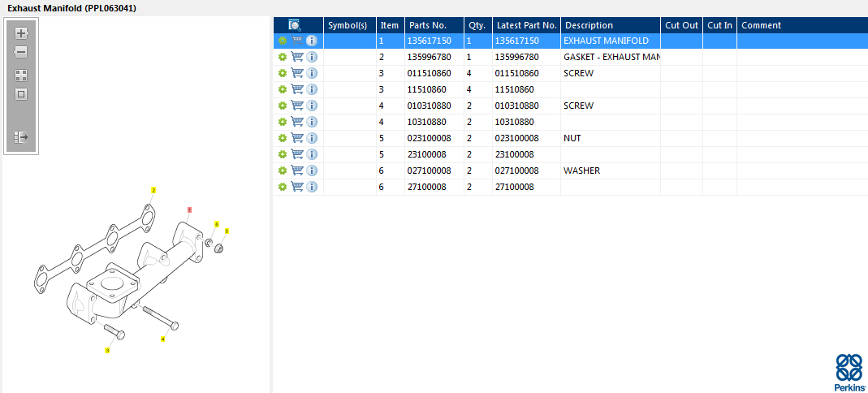Screen dimensions: 868x393
Task: Click callout 6 near the washer
Action: [217, 224]
